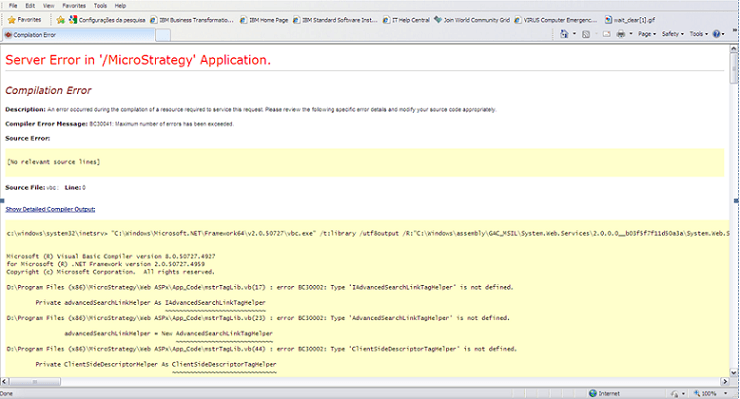
Task: Click '[No relevant source lines]' text
Action: click(53, 162)
